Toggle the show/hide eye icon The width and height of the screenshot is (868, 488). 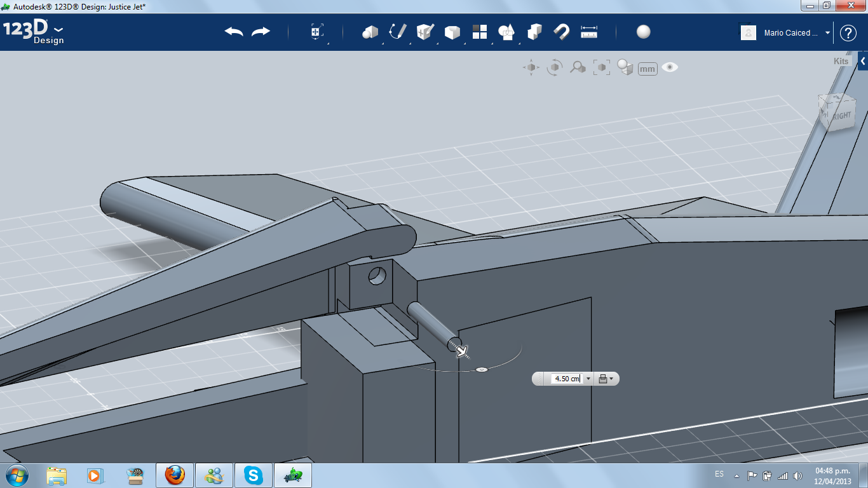pyautogui.click(x=670, y=67)
